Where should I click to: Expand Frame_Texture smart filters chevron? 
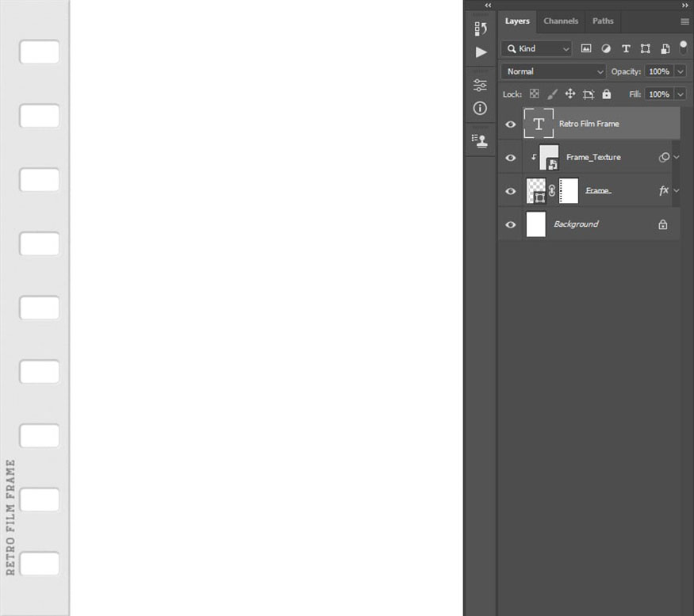tap(677, 157)
